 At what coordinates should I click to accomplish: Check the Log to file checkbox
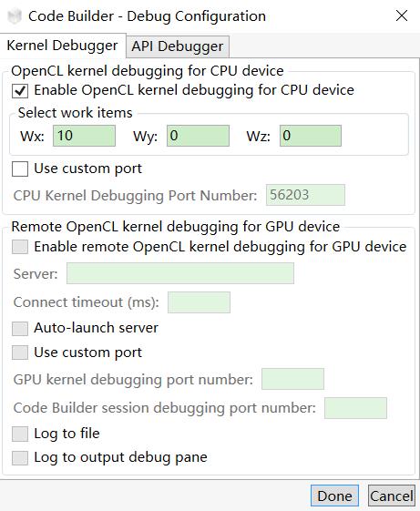click(20, 434)
